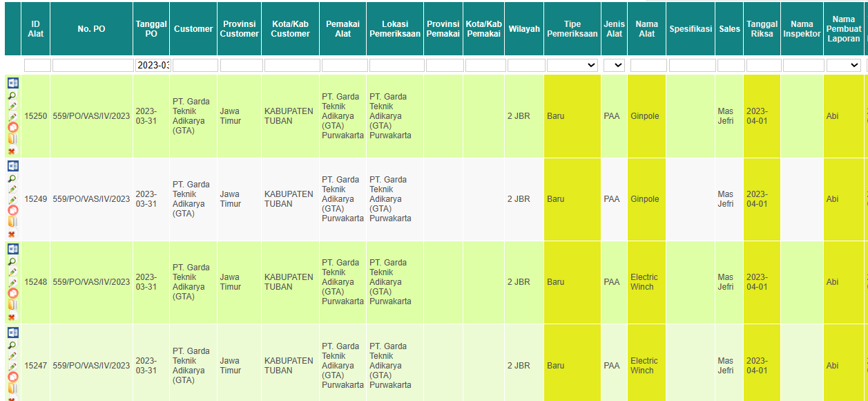Click Mas Jefri in row 15250
This screenshot has height=401, width=868.
click(726, 116)
